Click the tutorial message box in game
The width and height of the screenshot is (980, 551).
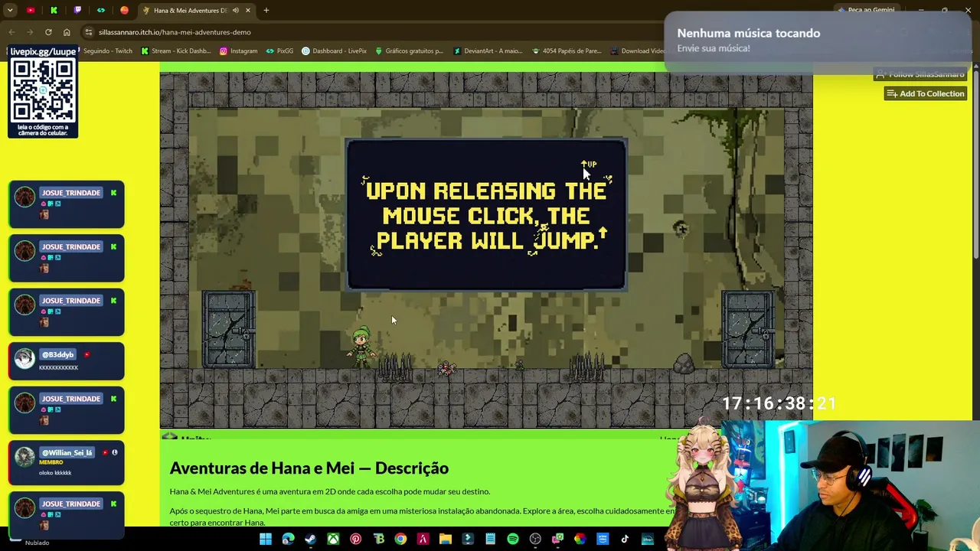click(486, 214)
